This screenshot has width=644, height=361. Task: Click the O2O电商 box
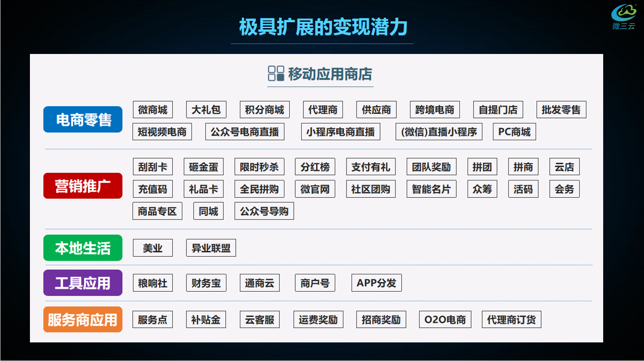tap(445, 319)
